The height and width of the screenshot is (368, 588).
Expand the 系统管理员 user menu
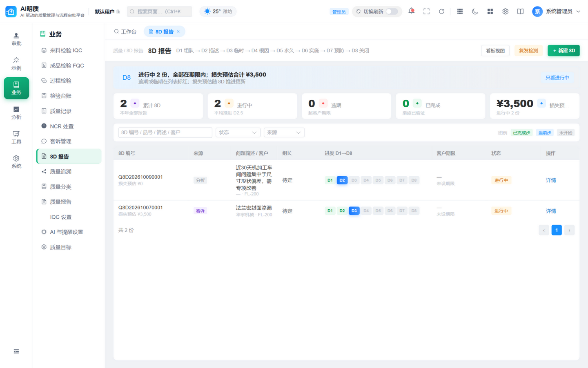coord(556,11)
